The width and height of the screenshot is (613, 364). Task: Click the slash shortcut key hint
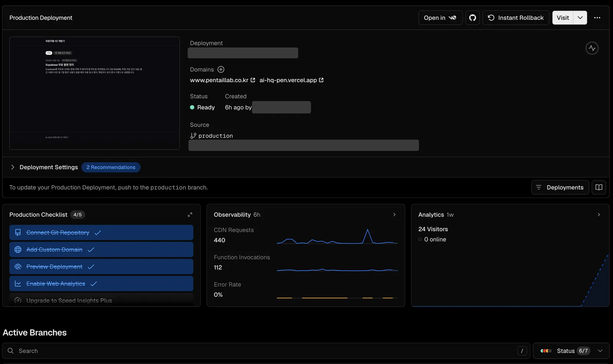522,351
